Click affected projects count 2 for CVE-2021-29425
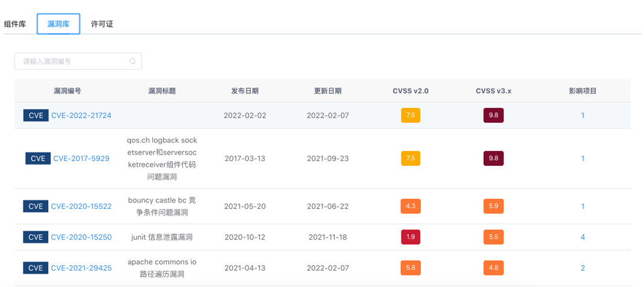Viewport: 644px width, 287px height. coord(583,268)
